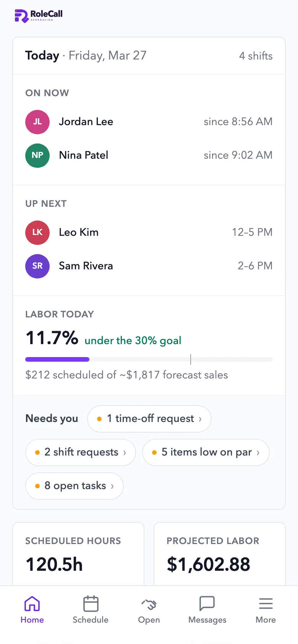Expand the 5 items low on par chip
298x644 pixels.
click(x=206, y=452)
